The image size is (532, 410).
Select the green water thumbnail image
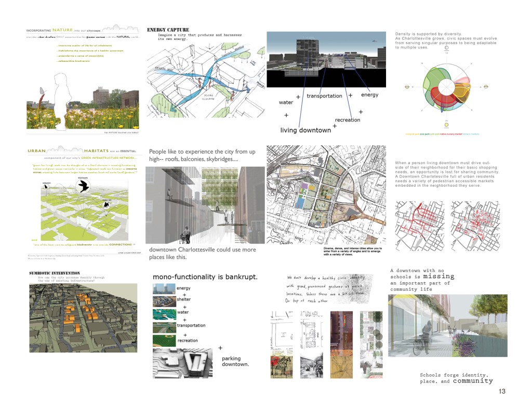point(164,315)
